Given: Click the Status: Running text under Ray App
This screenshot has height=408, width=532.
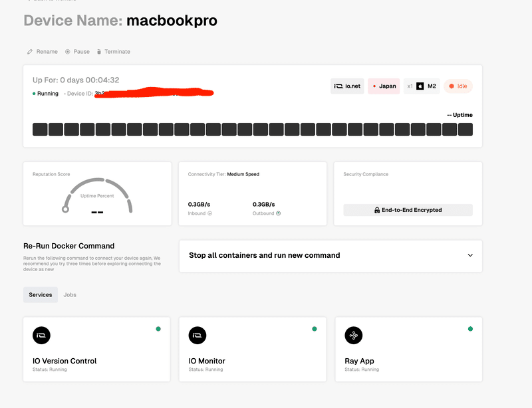Looking at the screenshot, I should [x=362, y=369].
